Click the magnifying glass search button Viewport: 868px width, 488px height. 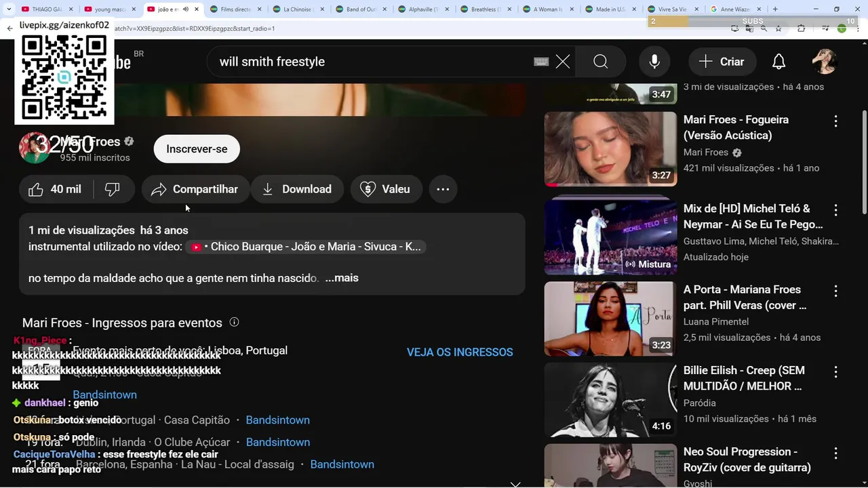coord(601,62)
